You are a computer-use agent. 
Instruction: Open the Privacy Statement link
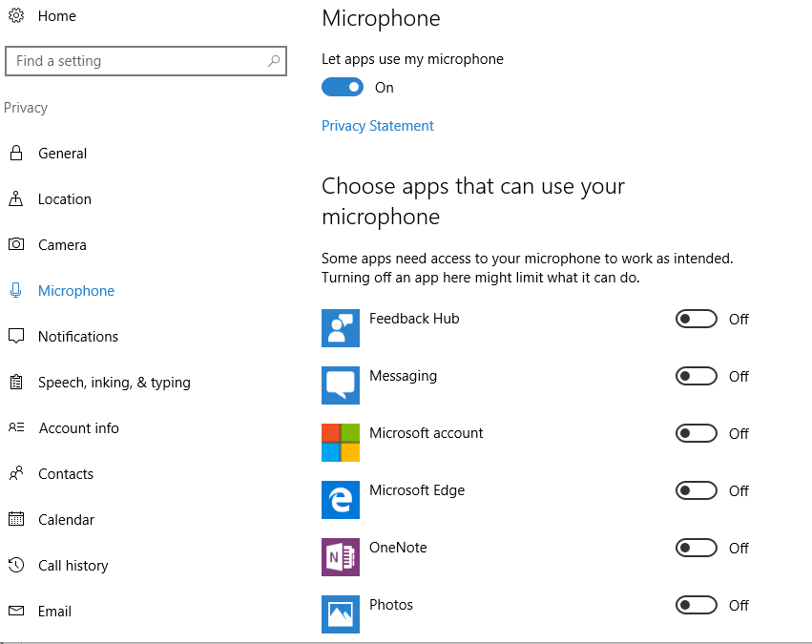378,126
